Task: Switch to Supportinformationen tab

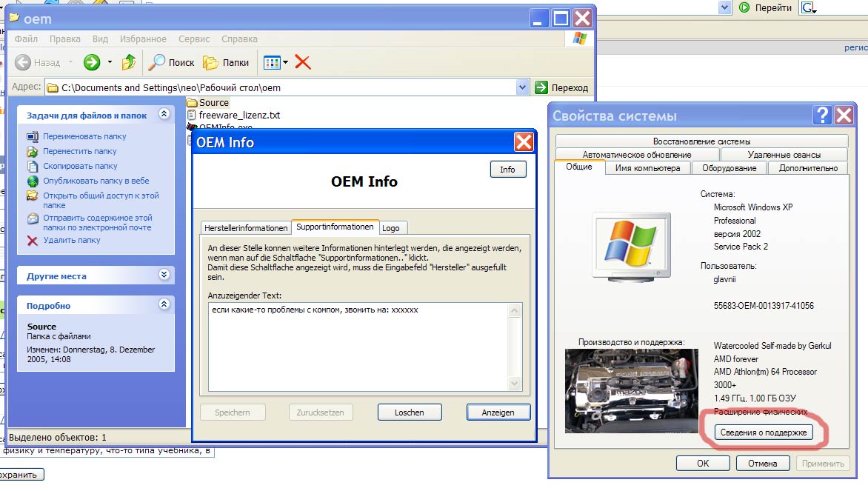Action: click(x=335, y=227)
